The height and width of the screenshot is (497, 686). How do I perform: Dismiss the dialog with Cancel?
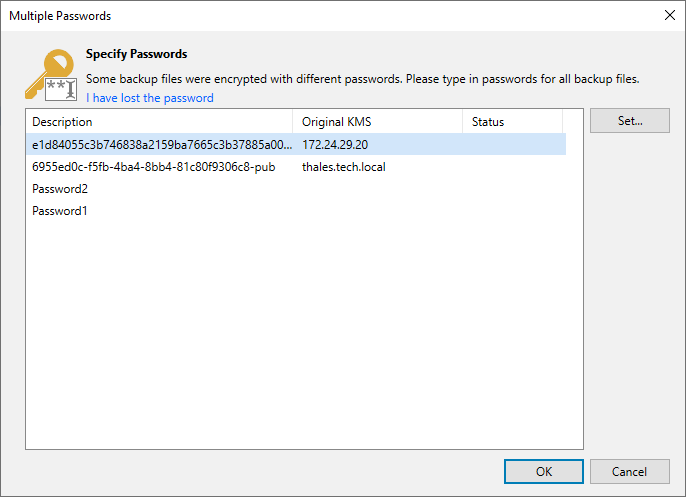click(x=629, y=471)
